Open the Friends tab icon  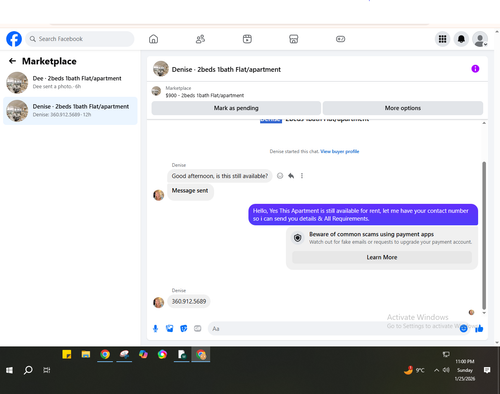[x=200, y=39]
